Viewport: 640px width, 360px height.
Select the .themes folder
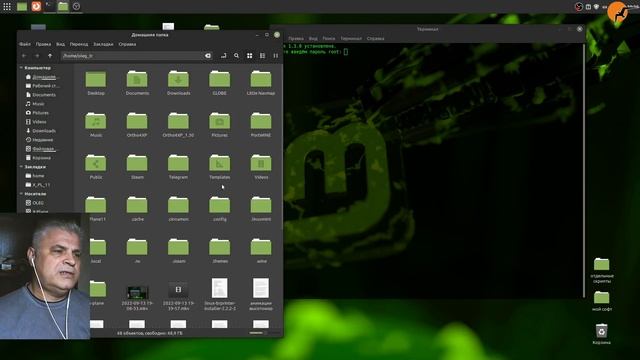pyautogui.click(x=220, y=247)
